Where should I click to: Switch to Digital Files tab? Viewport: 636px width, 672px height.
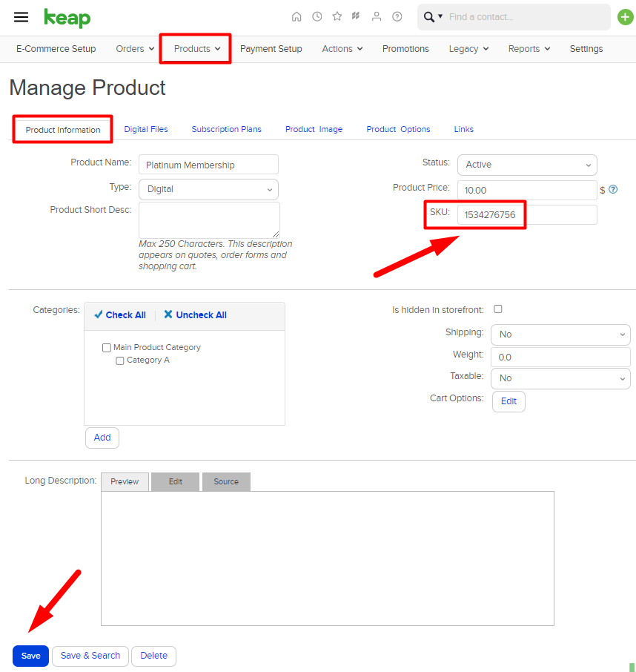[146, 129]
